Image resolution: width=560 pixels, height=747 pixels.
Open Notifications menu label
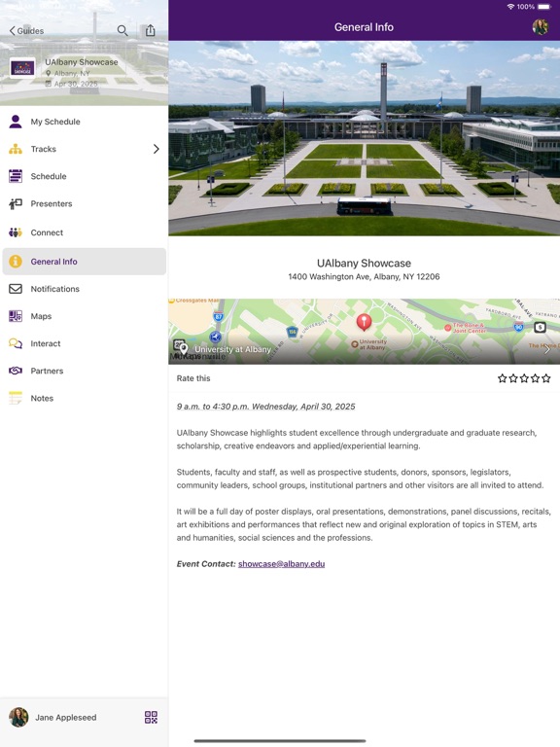coord(54,289)
